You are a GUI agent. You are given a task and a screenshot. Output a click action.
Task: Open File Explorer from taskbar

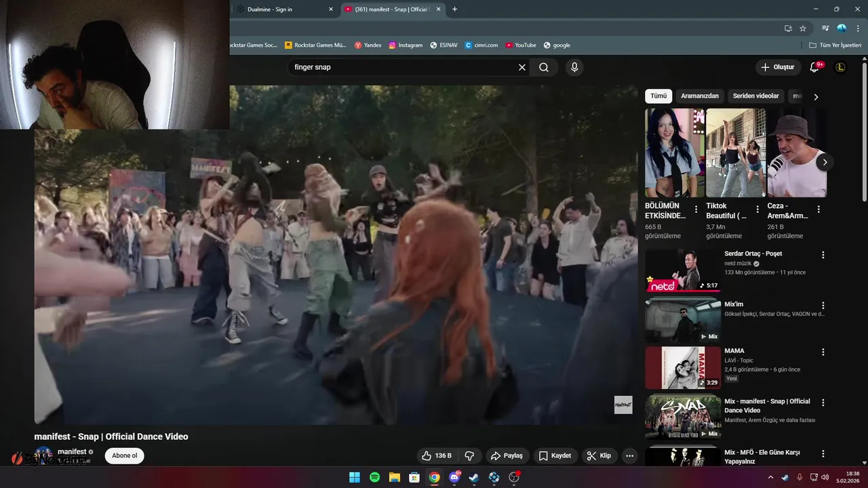coord(394,477)
